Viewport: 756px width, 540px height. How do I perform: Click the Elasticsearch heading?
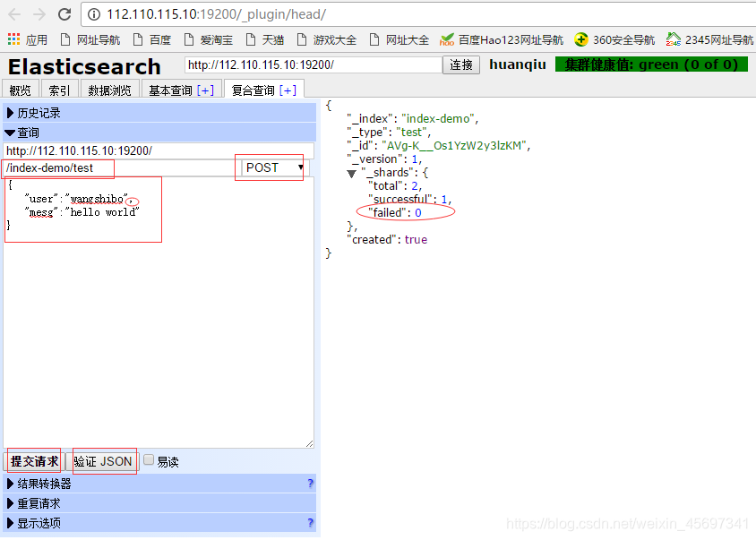[84, 66]
